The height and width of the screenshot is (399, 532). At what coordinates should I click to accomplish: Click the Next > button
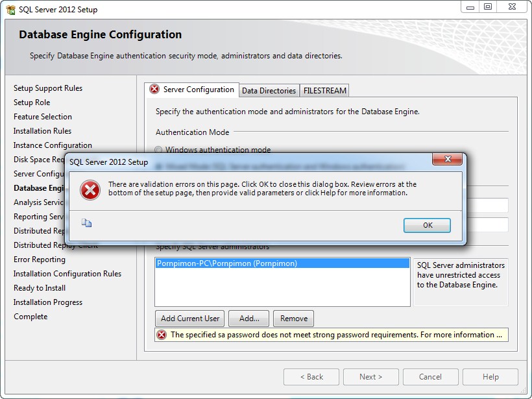click(370, 377)
